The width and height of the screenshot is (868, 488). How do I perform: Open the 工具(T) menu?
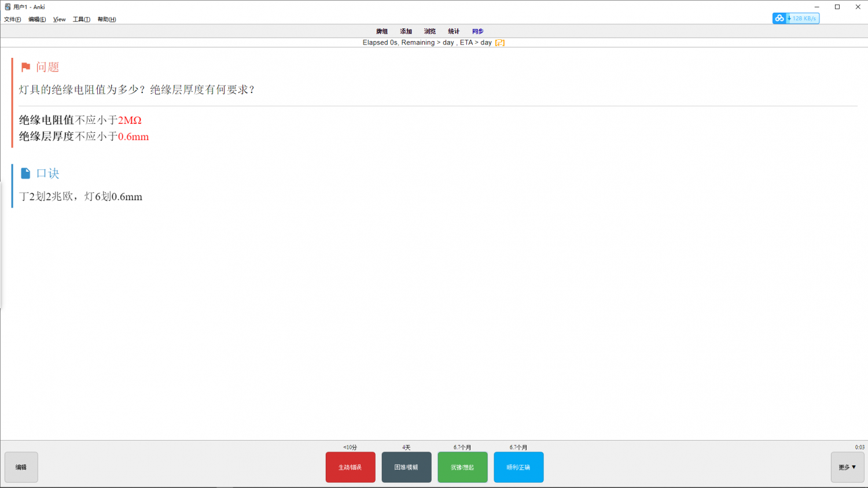[82, 20]
